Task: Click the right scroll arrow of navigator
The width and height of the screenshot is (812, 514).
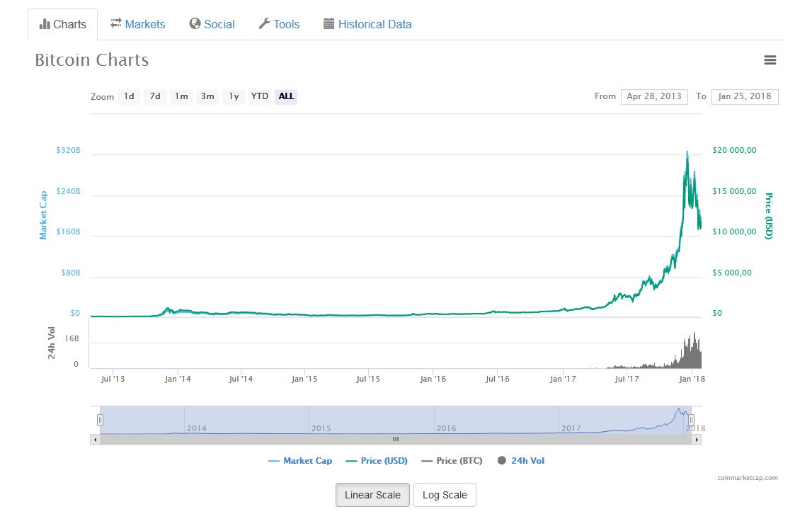Action: (697, 440)
